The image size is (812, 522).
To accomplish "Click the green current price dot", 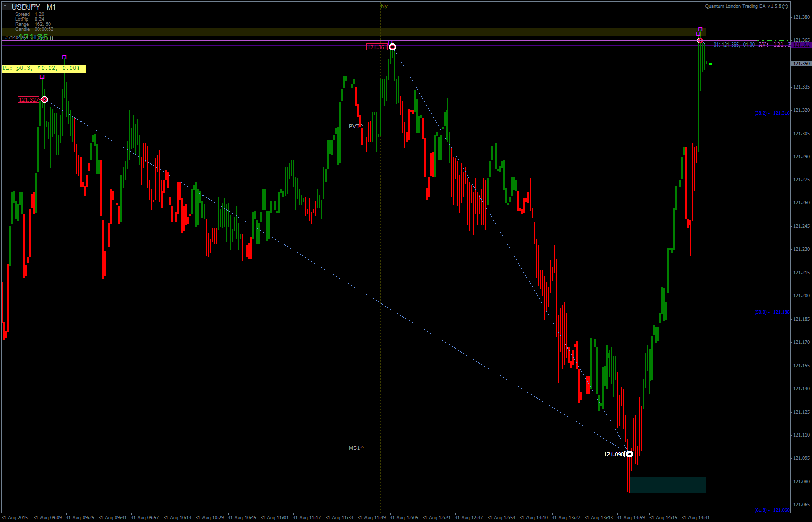I will pos(711,64).
